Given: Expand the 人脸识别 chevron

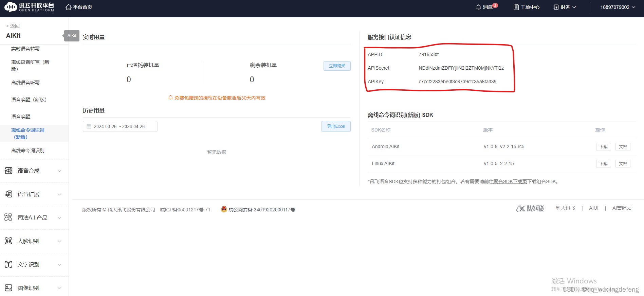Looking at the screenshot, I should tap(59, 241).
